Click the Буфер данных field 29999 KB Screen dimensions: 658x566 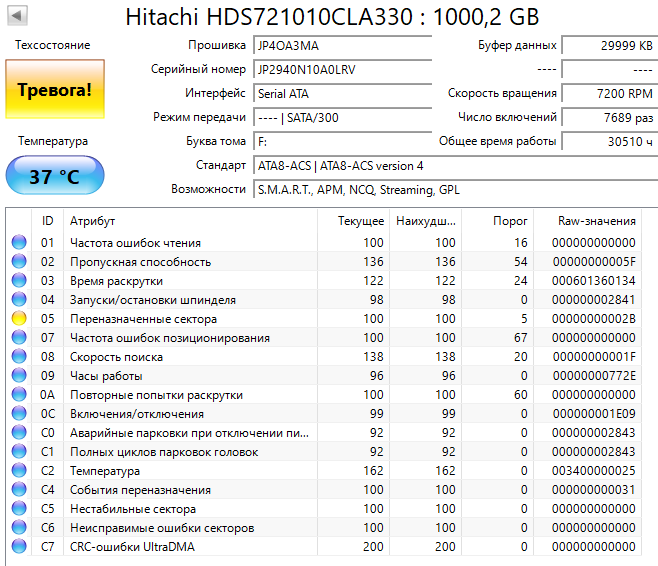click(610, 45)
